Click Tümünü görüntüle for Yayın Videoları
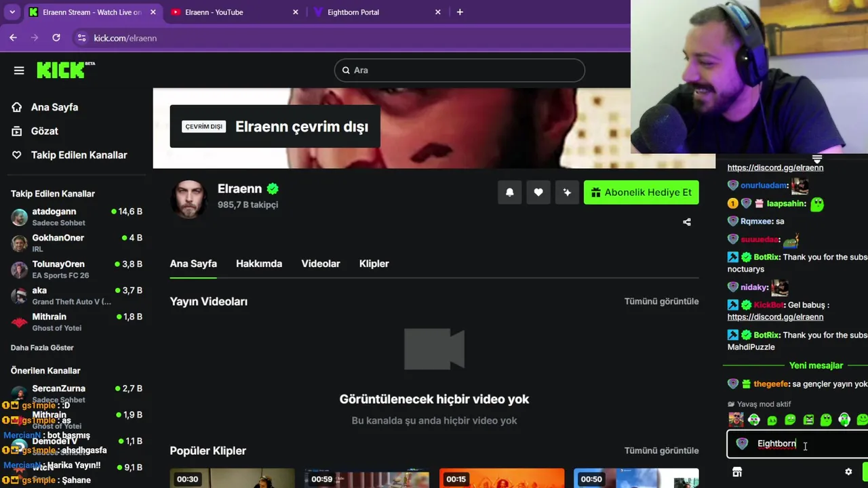 coord(661,302)
